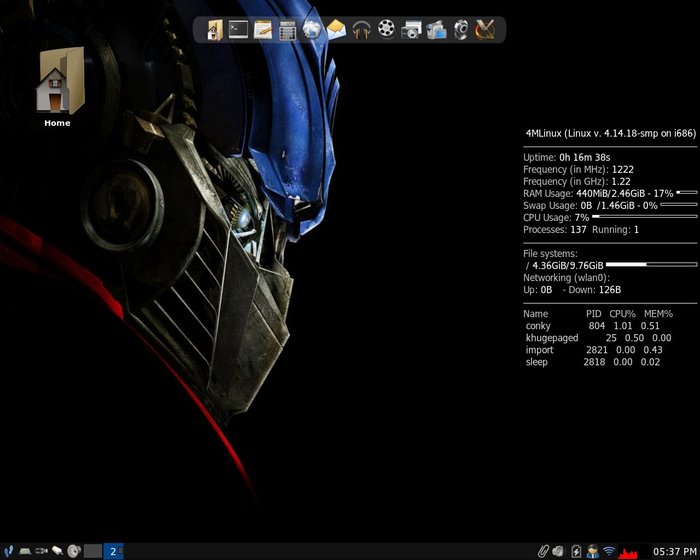Switch to workspace 2 in the pager

[x=113, y=551]
